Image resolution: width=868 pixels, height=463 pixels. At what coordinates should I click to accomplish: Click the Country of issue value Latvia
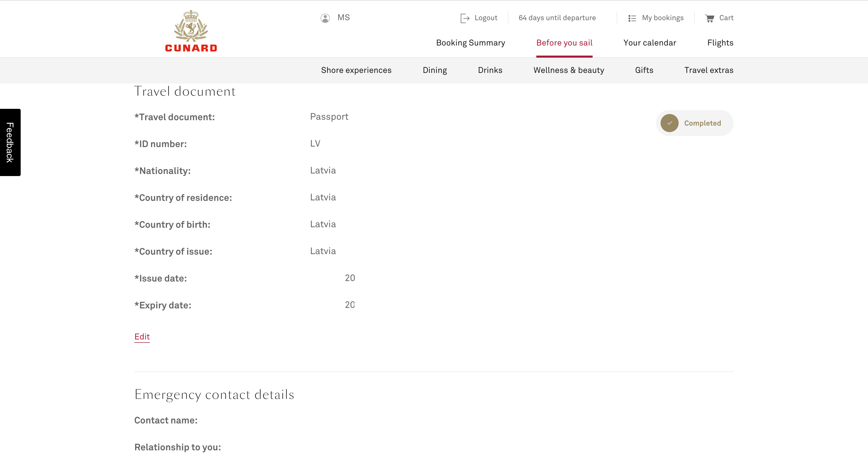coord(323,251)
